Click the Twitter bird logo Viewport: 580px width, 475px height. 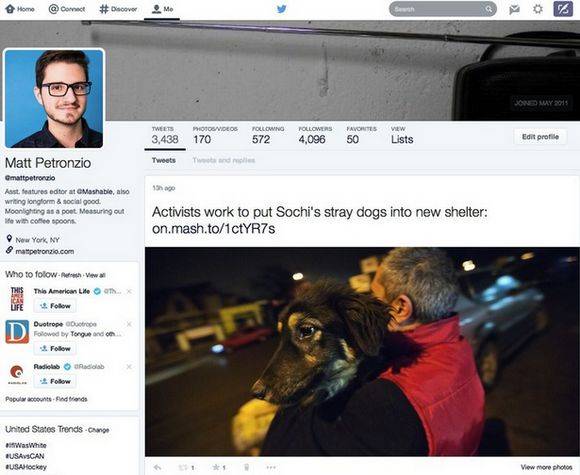click(x=281, y=9)
